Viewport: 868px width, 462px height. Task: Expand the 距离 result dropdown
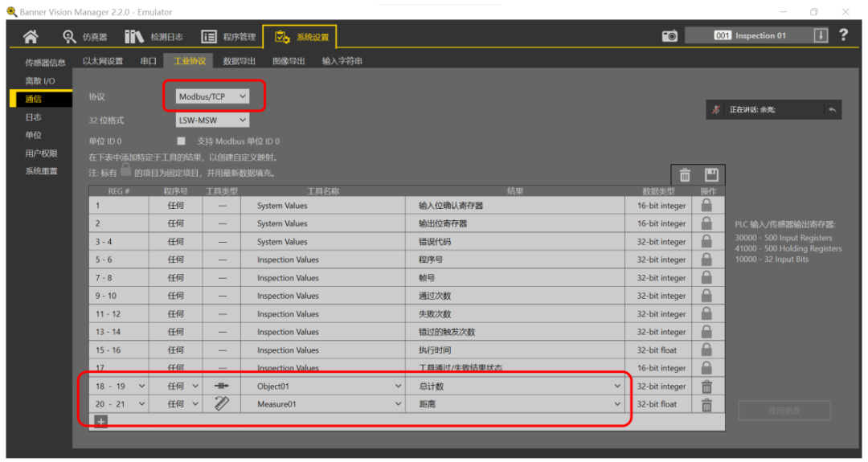pyautogui.click(x=617, y=404)
